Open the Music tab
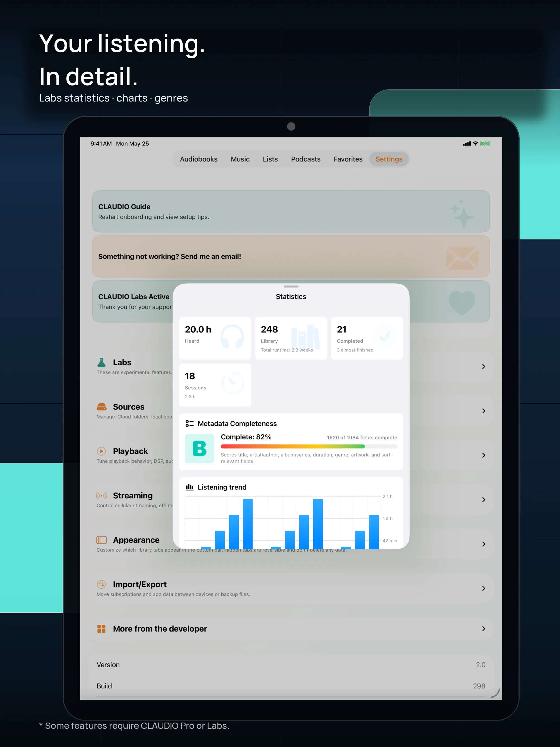560x747 pixels. [240, 159]
